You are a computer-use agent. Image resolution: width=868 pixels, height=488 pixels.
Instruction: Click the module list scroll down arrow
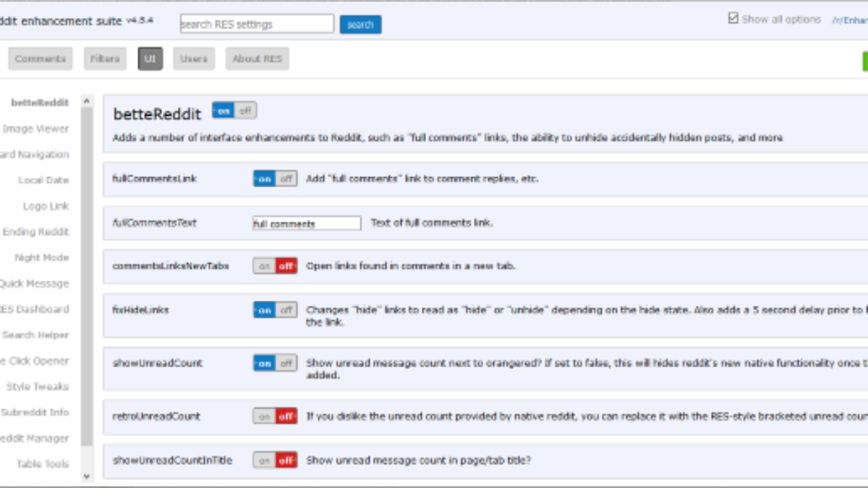pyautogui.click(x=87, y=476)
